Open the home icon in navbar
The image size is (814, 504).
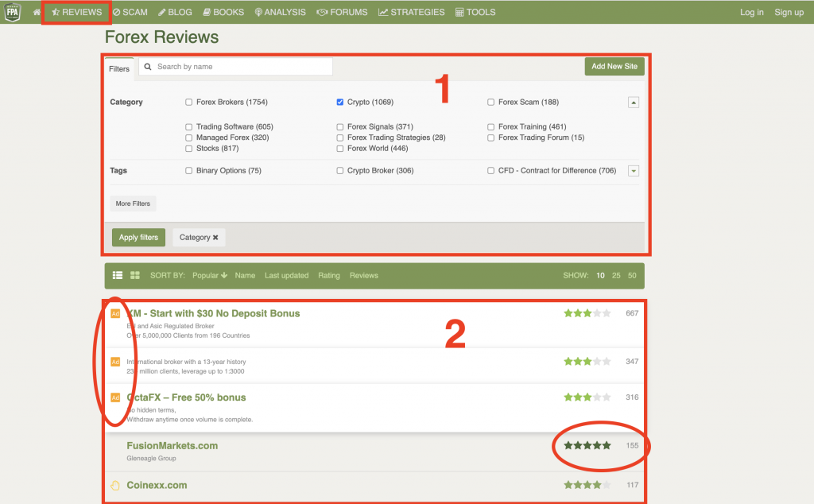pos(37,12)
